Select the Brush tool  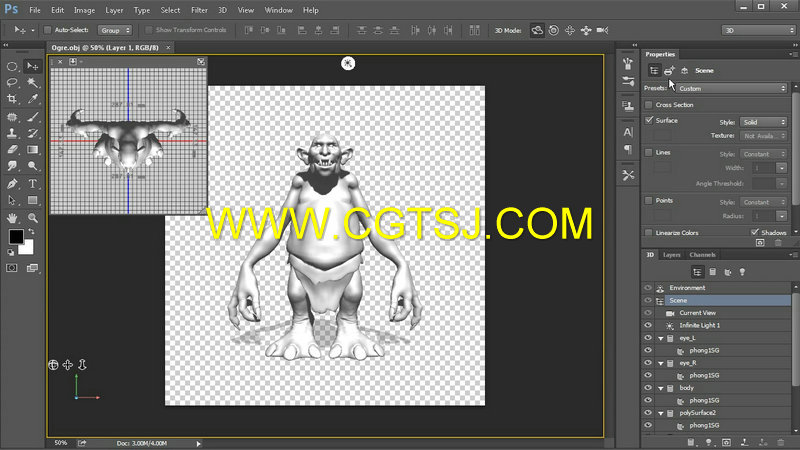33,117
